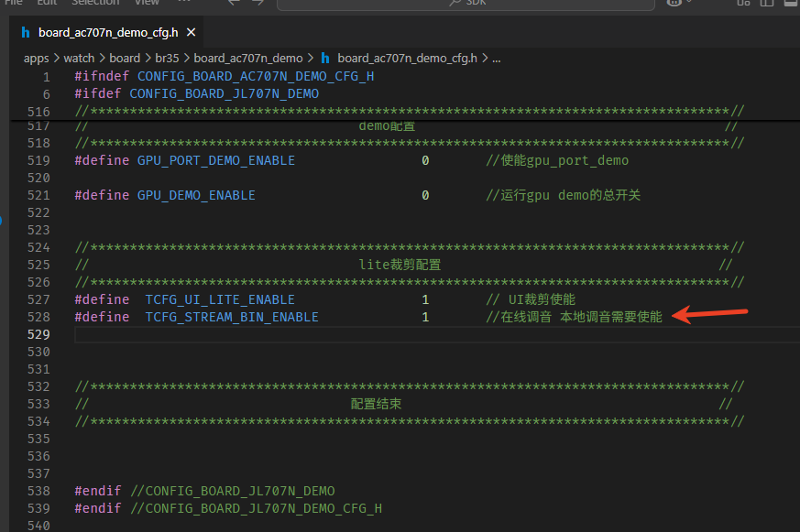Jump to sticky line #ifndef CONFIG_BOARD_AC707N_DEMO_CFG_H

click(x=225, y=76)
